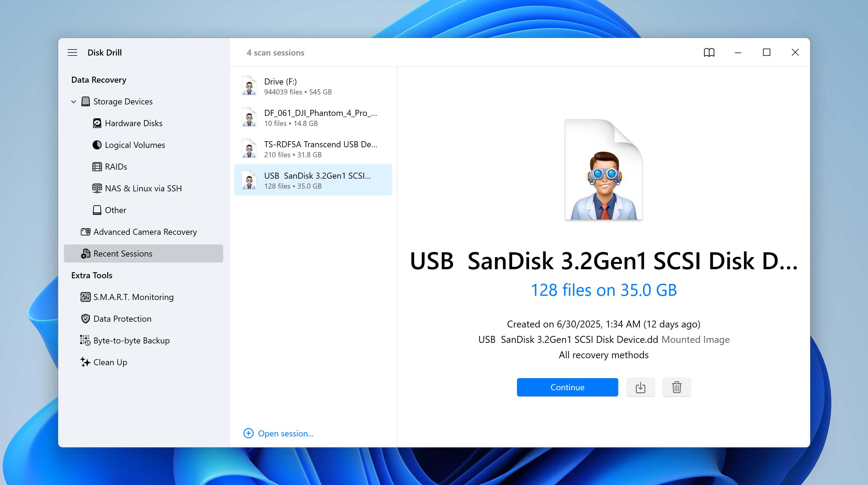Click the Byte-to-byte Backup icon

[85, 340]
